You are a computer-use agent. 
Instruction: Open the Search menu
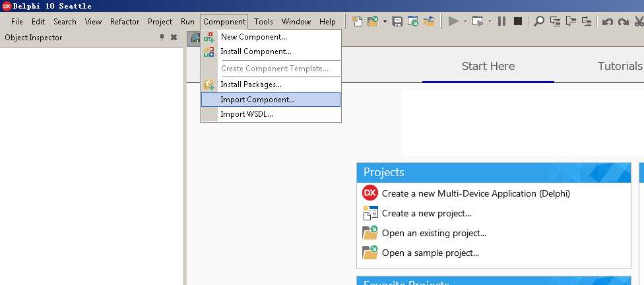pos(65,21)
